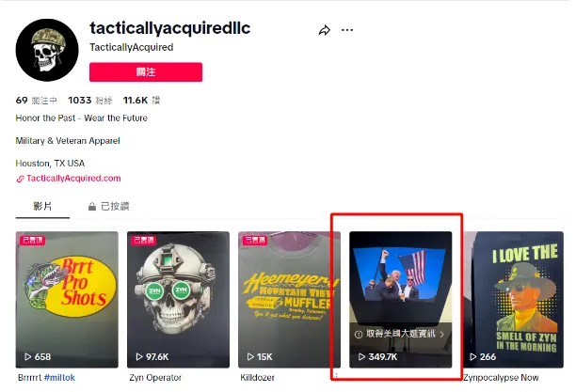Open the three-dot more options menu

click(x=347, y=30)
